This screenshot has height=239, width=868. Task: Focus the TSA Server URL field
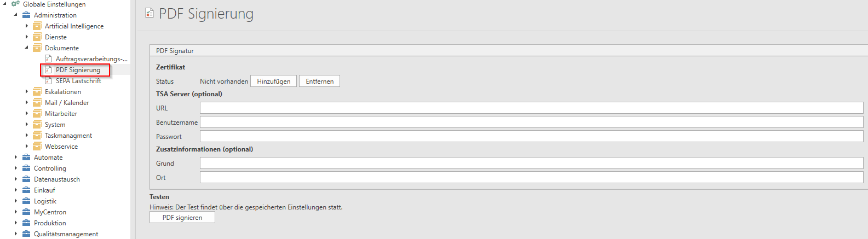531,108
